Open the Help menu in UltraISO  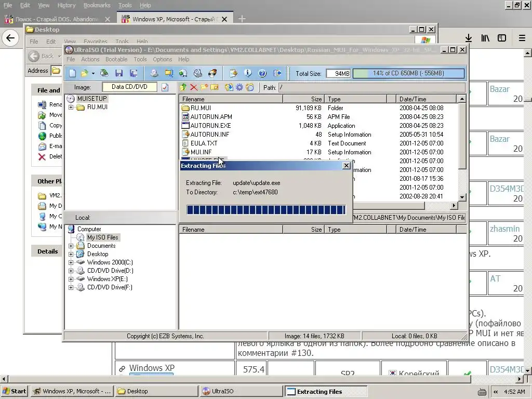click(184, 59)
